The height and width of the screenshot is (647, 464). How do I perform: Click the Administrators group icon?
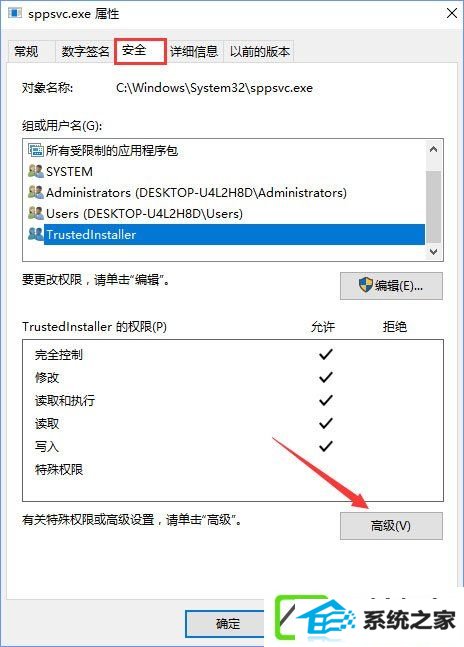coord(36,192)
